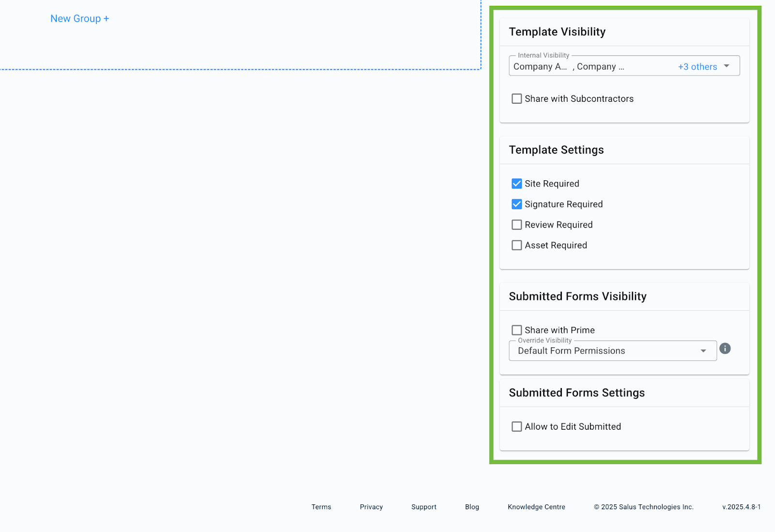The height and width of the screenshot is (532, 775).
Task: Expand the Internal Visibility dropdown arrow
Action: [727, 66]
